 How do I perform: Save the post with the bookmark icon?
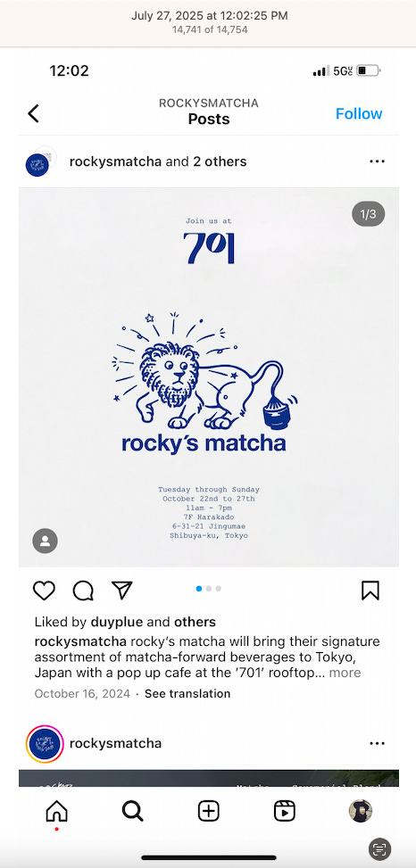370,590
